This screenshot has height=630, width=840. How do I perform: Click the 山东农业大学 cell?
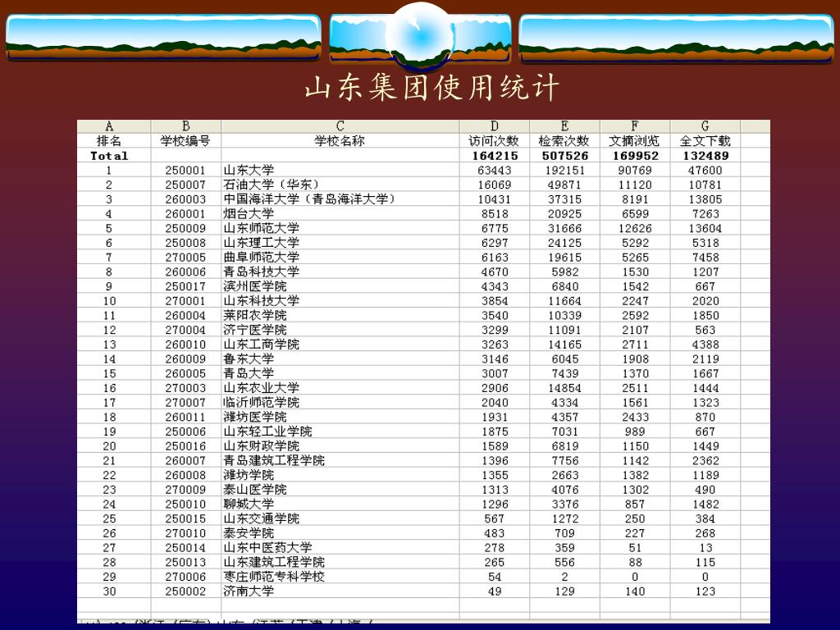click(340, 387)
